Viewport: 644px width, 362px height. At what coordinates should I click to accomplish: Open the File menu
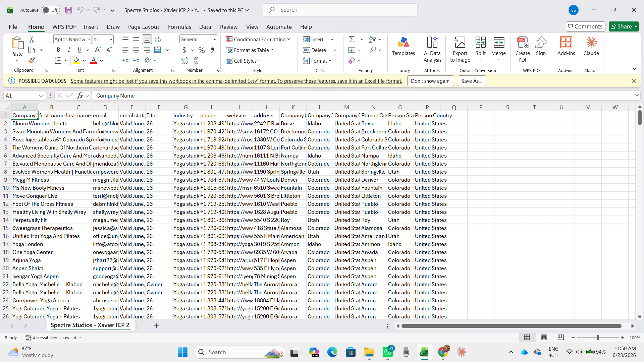click(13, 27)
